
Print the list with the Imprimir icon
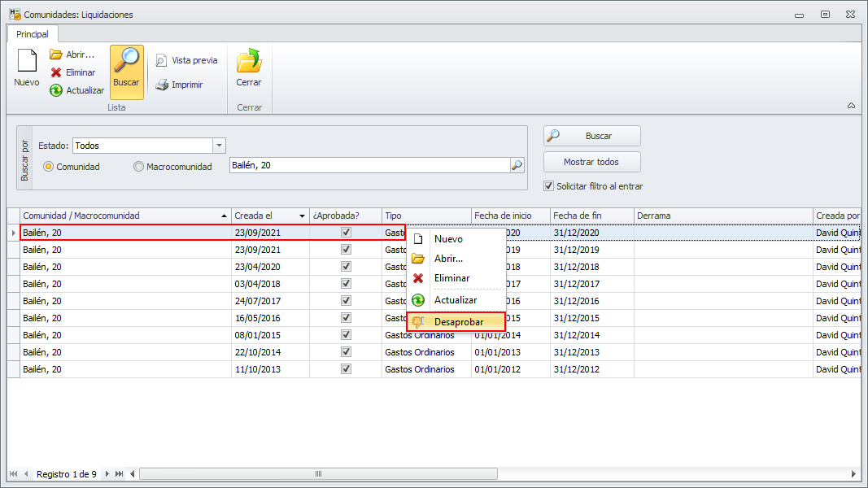pyautogui.click(x=179, y=85)
